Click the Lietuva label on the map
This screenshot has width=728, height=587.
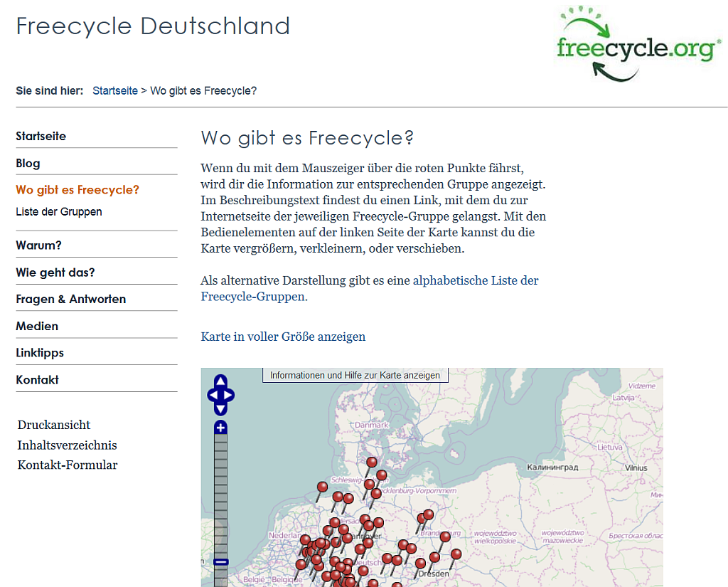[609, 447]
